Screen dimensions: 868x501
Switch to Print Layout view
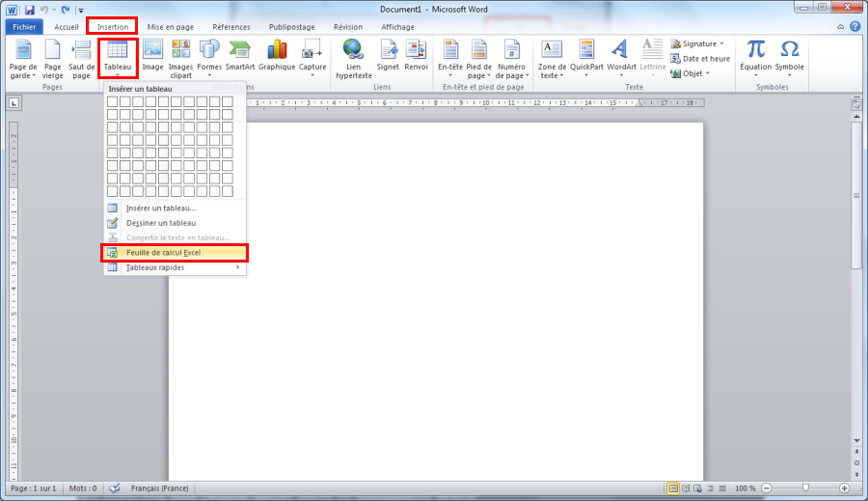673,488
